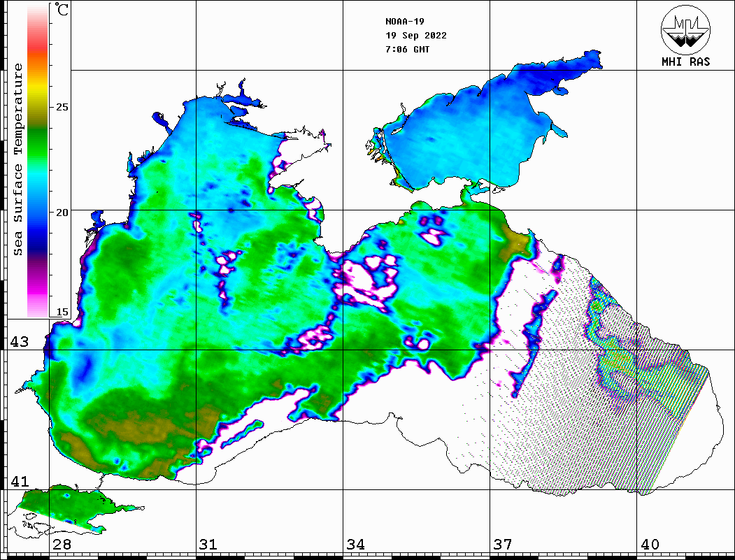Click the MHI RAS logo emblem
Image resolution: width=735 pixels, height=560 pixels.
click(x=685, y=29)
